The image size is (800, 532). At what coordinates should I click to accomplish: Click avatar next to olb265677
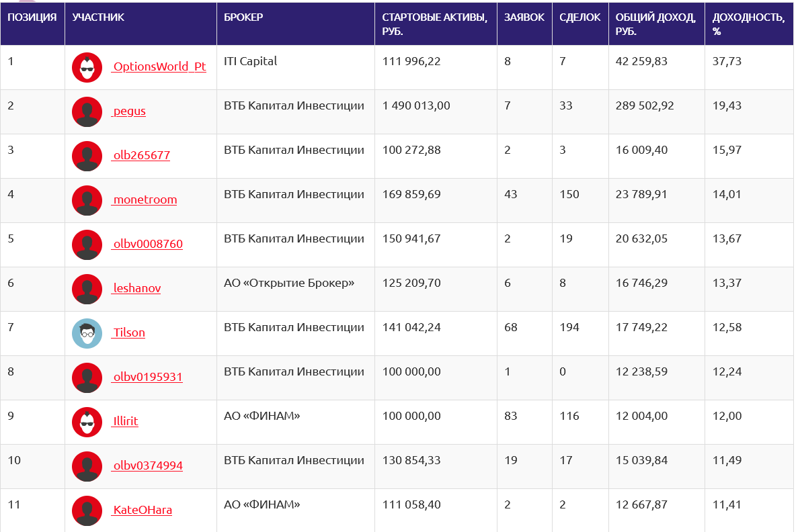coord(87,156)
